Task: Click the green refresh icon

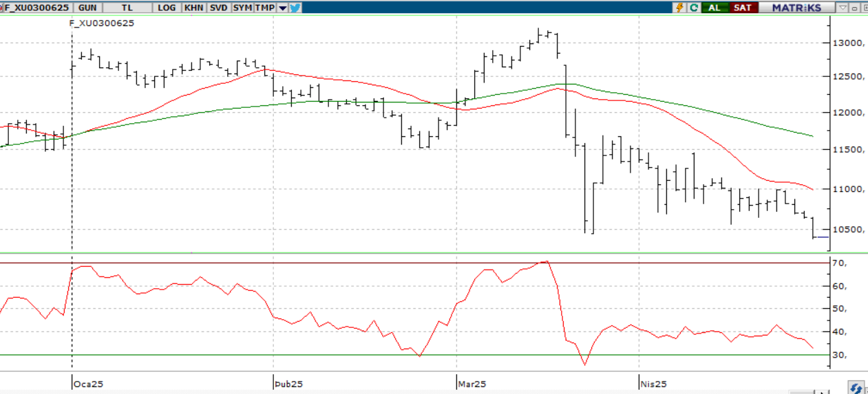Action: tap(694, 8)
